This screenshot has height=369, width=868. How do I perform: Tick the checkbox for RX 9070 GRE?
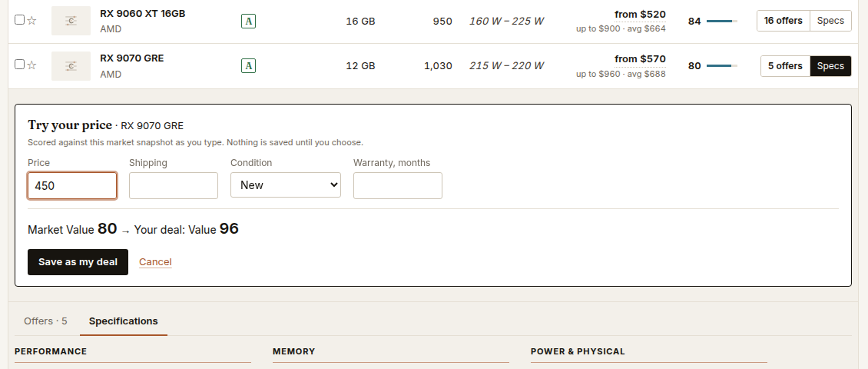coord(19,65)
